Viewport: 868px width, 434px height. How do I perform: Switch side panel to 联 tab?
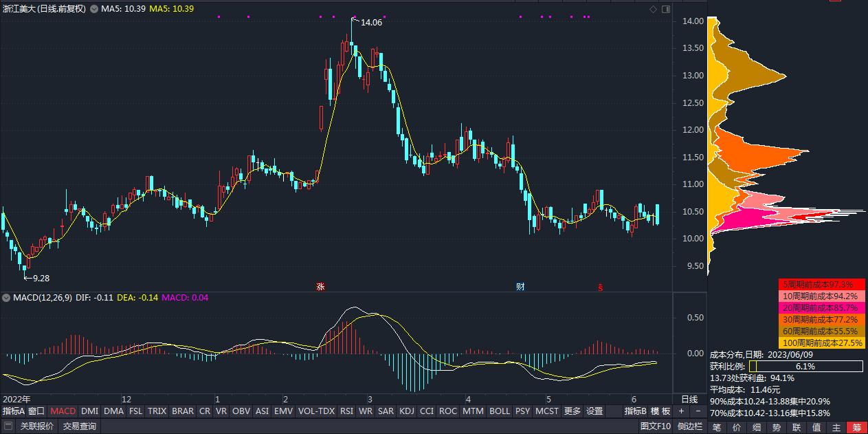pos(797,427)
